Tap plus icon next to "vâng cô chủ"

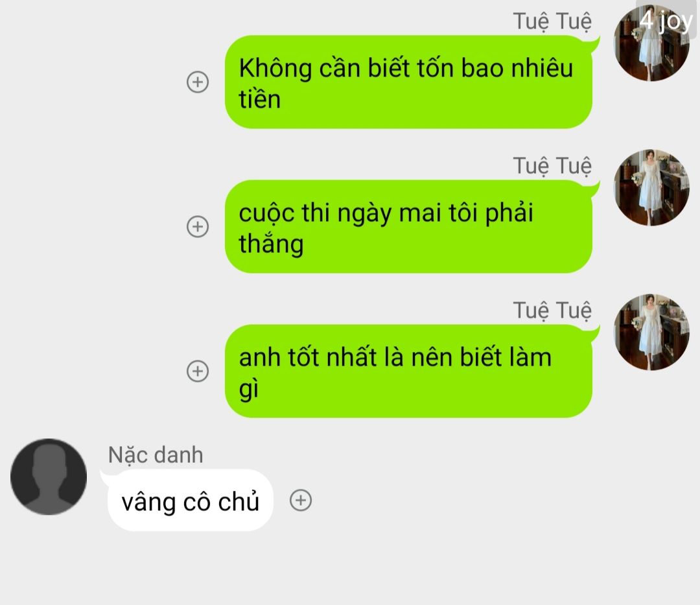coord(301,500)
